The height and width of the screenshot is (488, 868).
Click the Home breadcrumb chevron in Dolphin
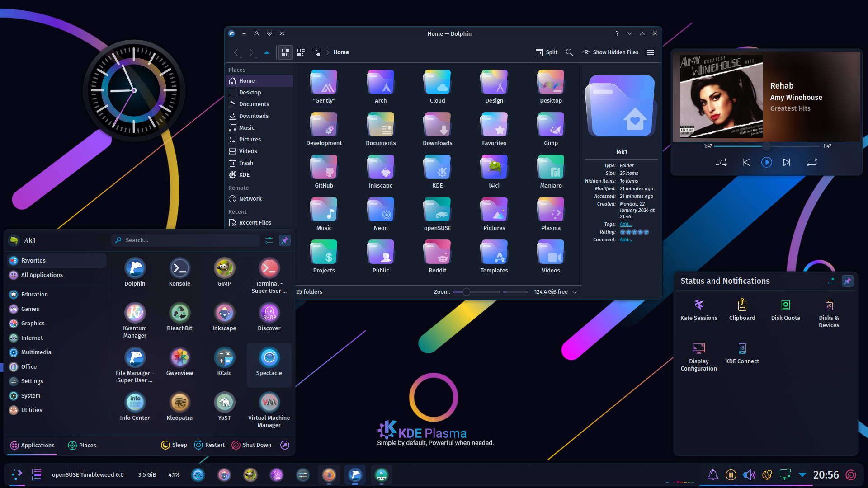coord(328,52)
